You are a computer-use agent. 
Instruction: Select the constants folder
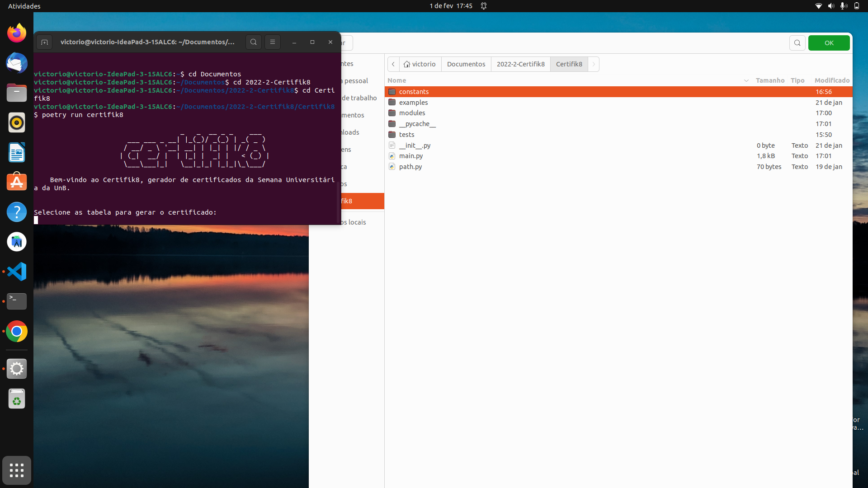click(618, 92)
